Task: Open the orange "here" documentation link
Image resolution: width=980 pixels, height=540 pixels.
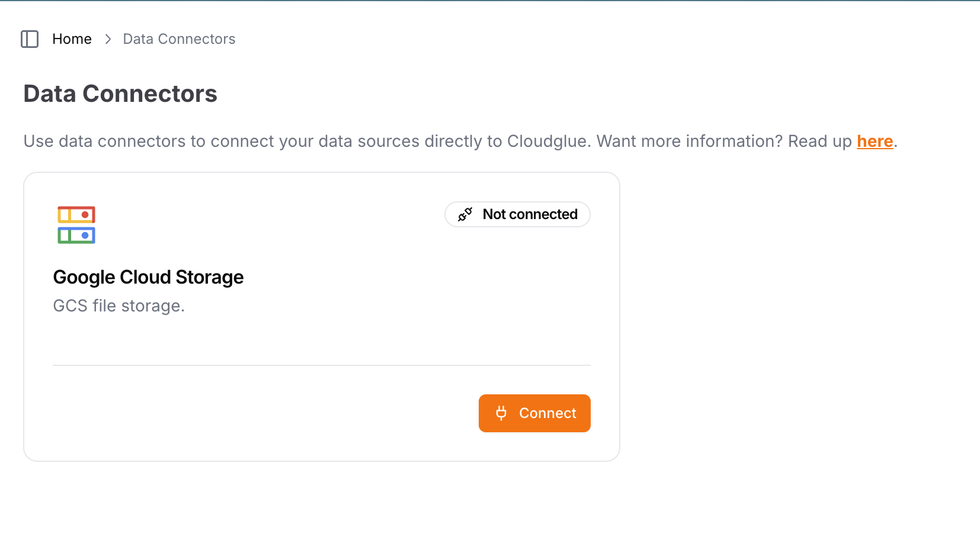Action: 875,142
